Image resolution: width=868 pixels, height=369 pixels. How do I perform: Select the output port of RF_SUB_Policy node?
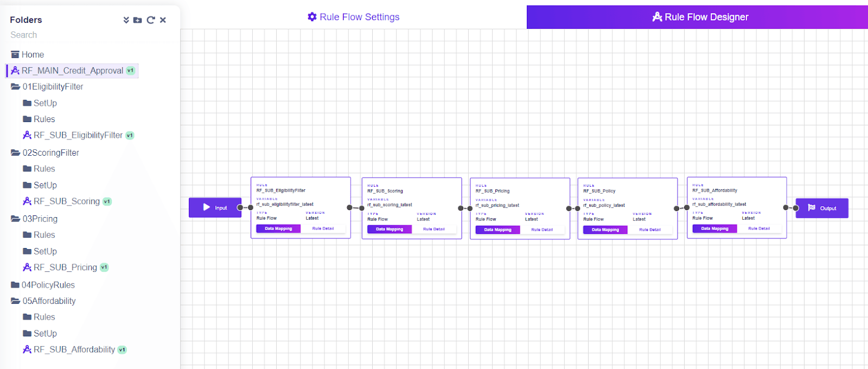click(x=676, y=208)
